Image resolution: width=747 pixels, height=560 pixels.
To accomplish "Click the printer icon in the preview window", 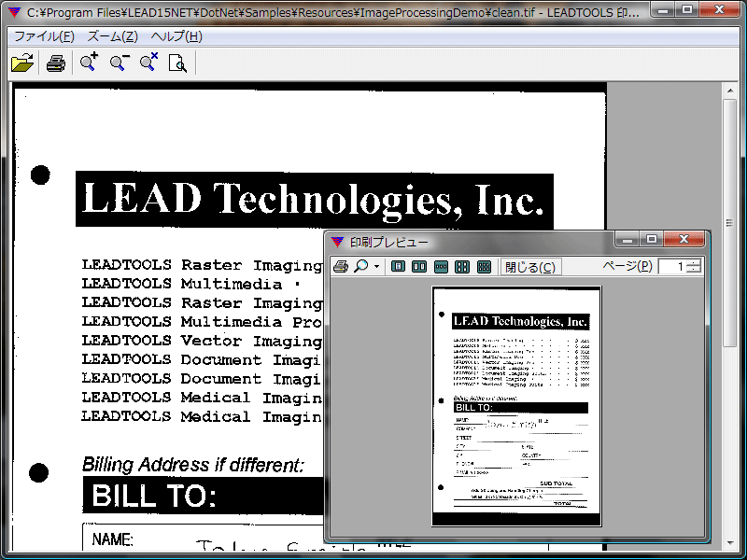I will (x=341, y=266).
